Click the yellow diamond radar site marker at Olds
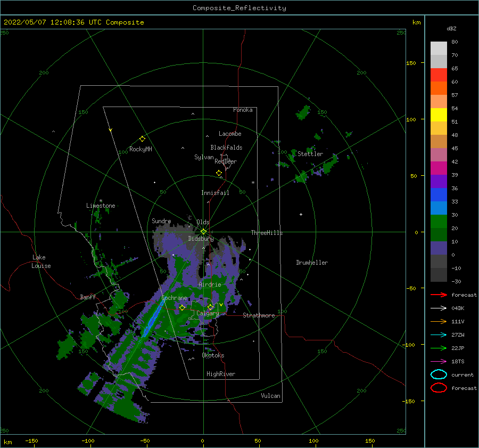This screenshot has width=479, height=448. (203, 232)
